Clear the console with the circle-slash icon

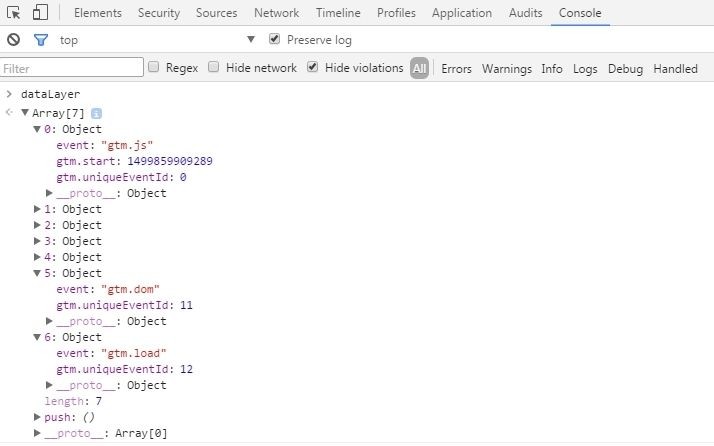13,40
